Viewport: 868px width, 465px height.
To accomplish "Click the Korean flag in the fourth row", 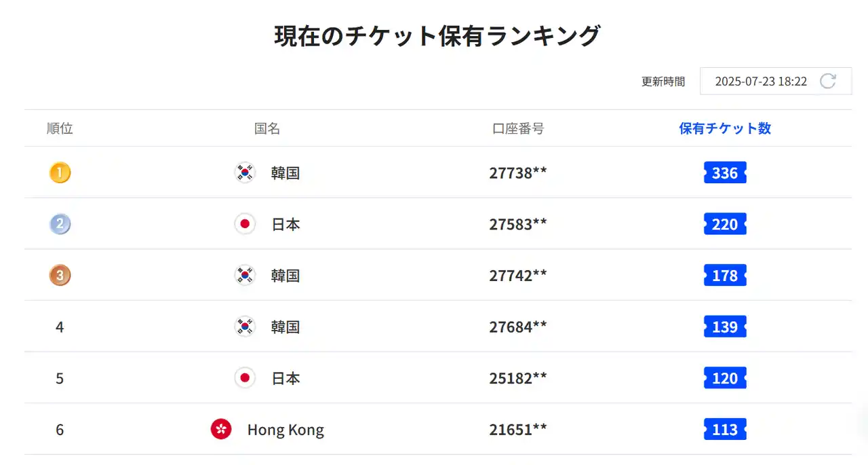I will click(245, 327).
